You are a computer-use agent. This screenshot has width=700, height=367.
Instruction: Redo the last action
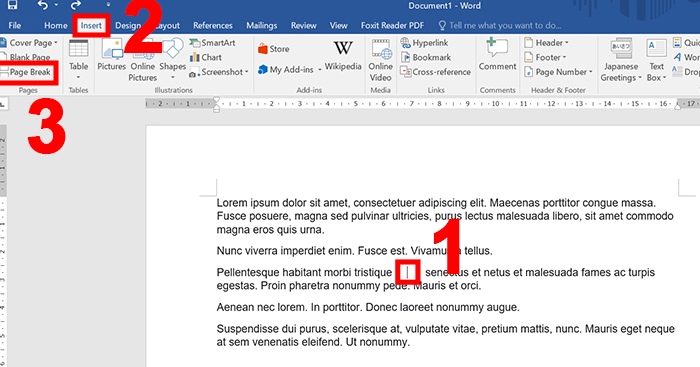[x=76, y=5]
